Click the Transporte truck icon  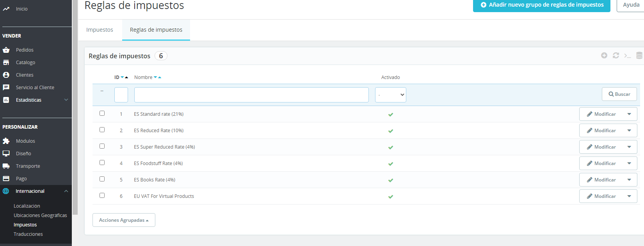tap(6, 166)
